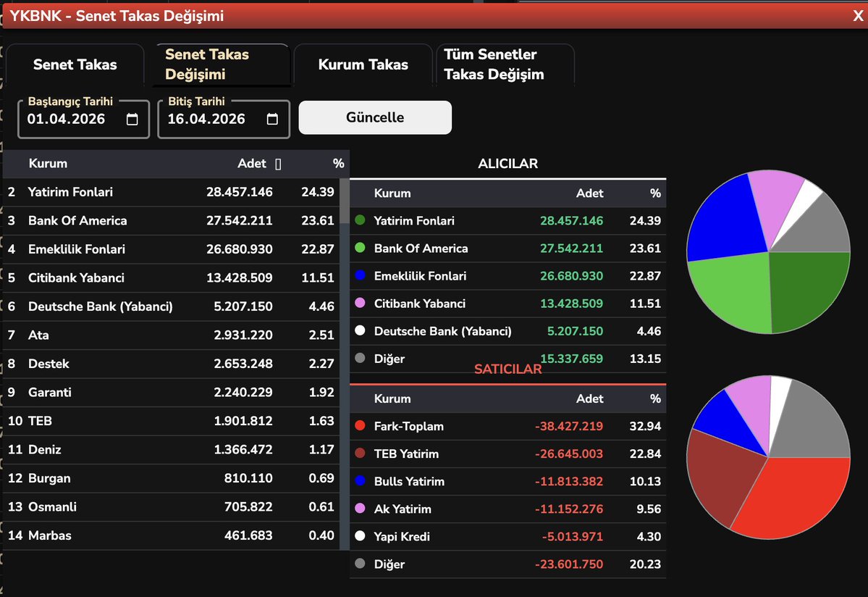Image resolution: width=868 pixels, height=597 pixels.
Task: Select the Deniz row
Action: [171, 450]
